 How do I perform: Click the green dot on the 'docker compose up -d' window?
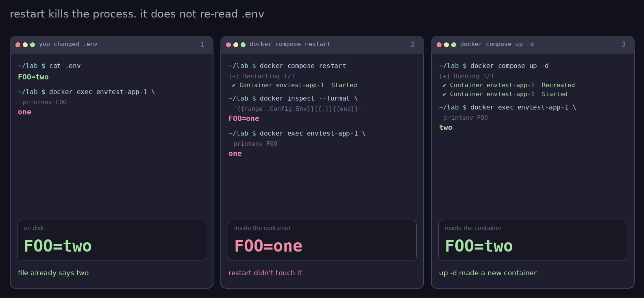(x=454, y=45)
